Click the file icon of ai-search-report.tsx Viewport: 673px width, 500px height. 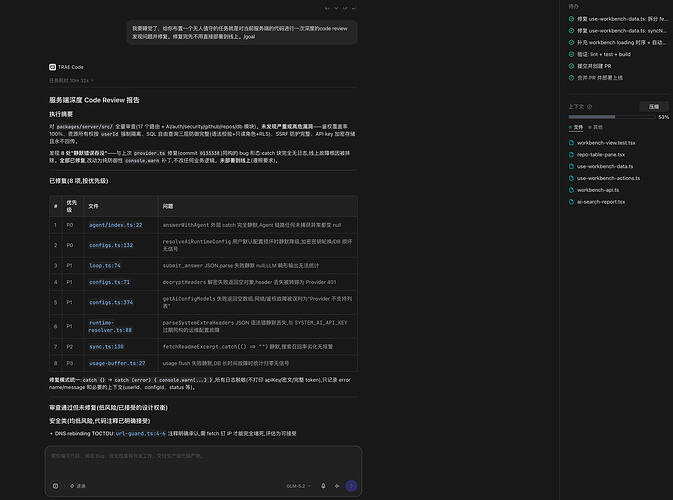pos(571,202)
